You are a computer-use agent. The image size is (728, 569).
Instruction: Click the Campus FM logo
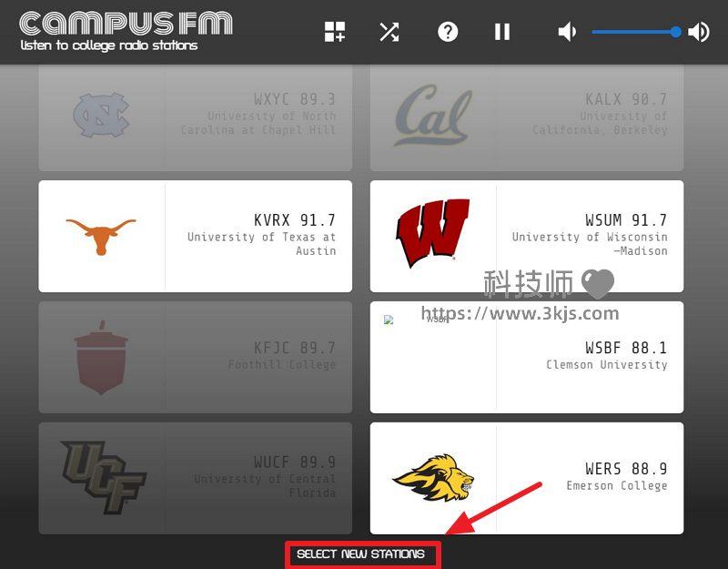tap(126, 24)
